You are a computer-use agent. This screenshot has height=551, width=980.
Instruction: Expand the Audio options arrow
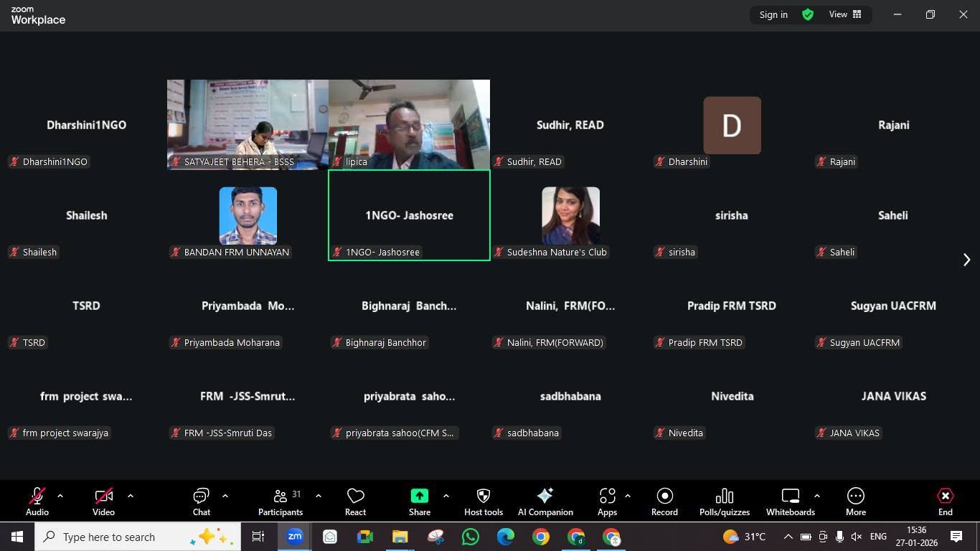point(60,496)
